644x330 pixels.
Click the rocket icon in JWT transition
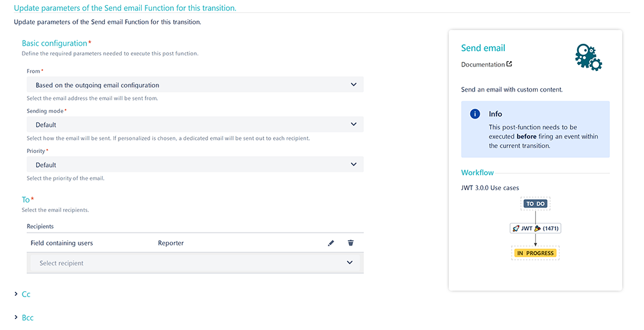tap(516, 229)
